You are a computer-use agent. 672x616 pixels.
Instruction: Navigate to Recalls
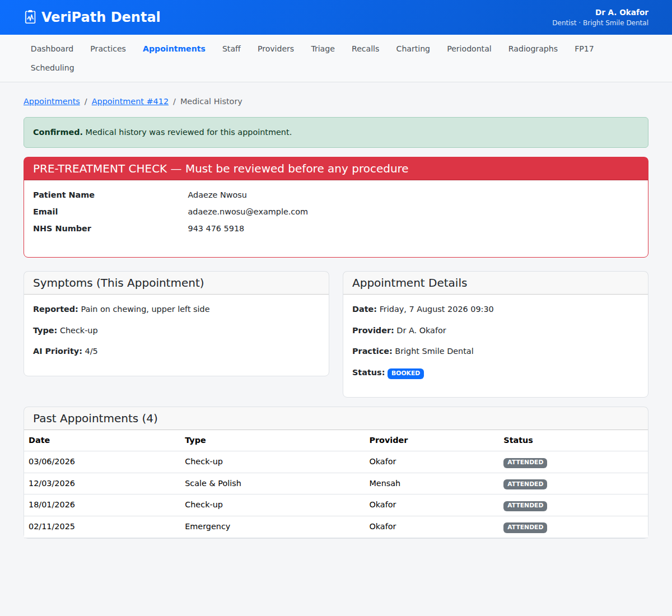click(x=365, y=49)
